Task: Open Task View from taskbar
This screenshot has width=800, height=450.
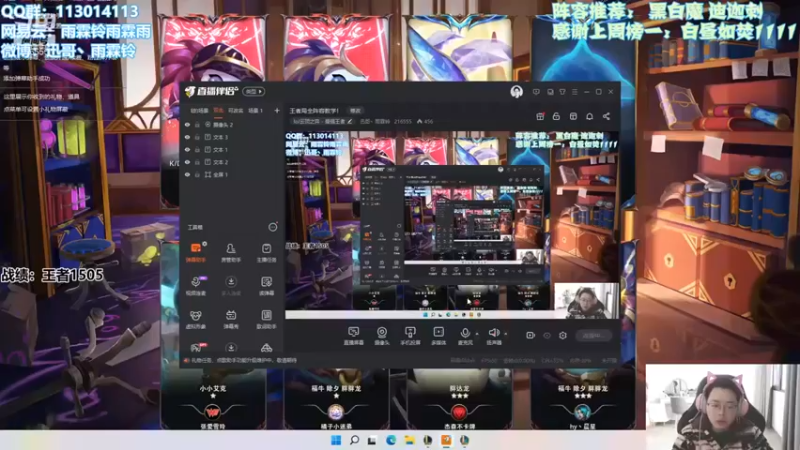Action: tap(372, 440)
